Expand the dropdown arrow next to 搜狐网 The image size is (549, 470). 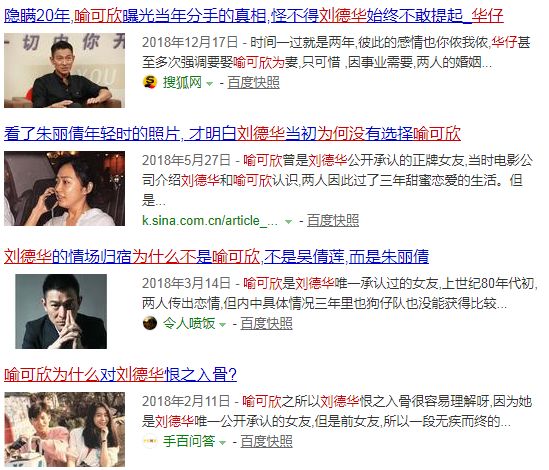click(x=209, y=84)
